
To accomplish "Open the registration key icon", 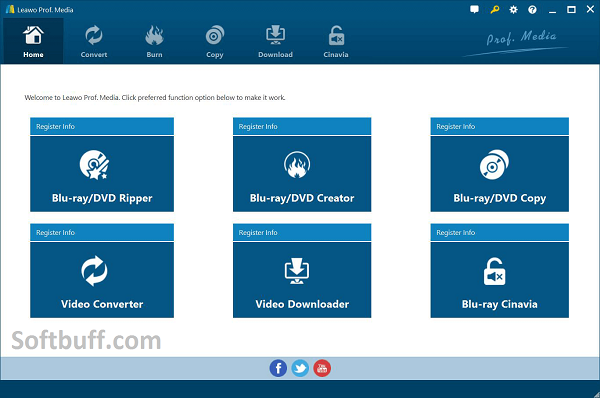I will tap(494, 10).
